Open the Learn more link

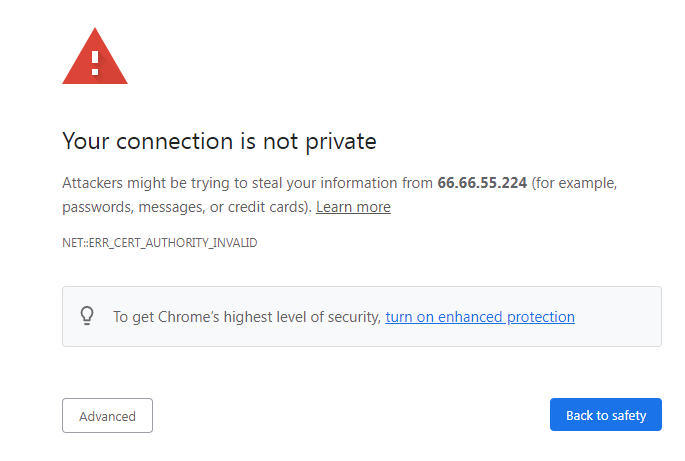(353, 207)
